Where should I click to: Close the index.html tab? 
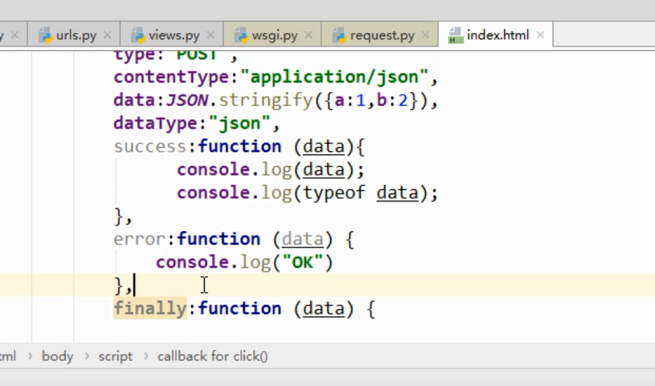pyautogui.click(x=540, y=35)
